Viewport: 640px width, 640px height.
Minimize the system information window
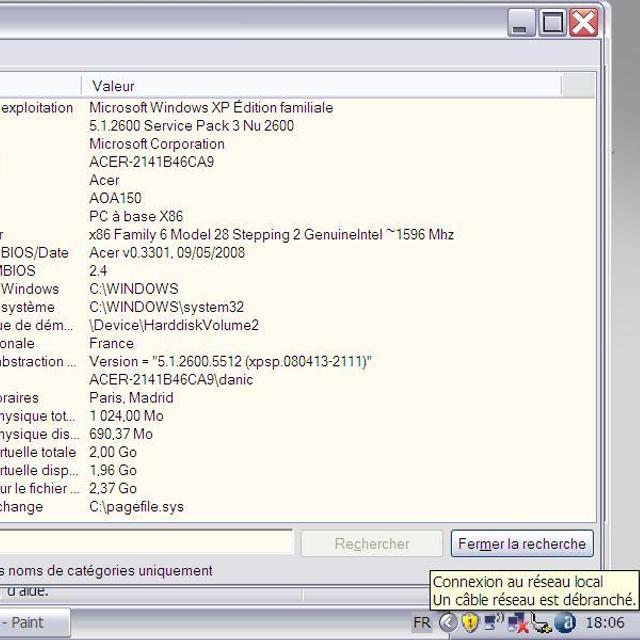click(x=521, y=23)
